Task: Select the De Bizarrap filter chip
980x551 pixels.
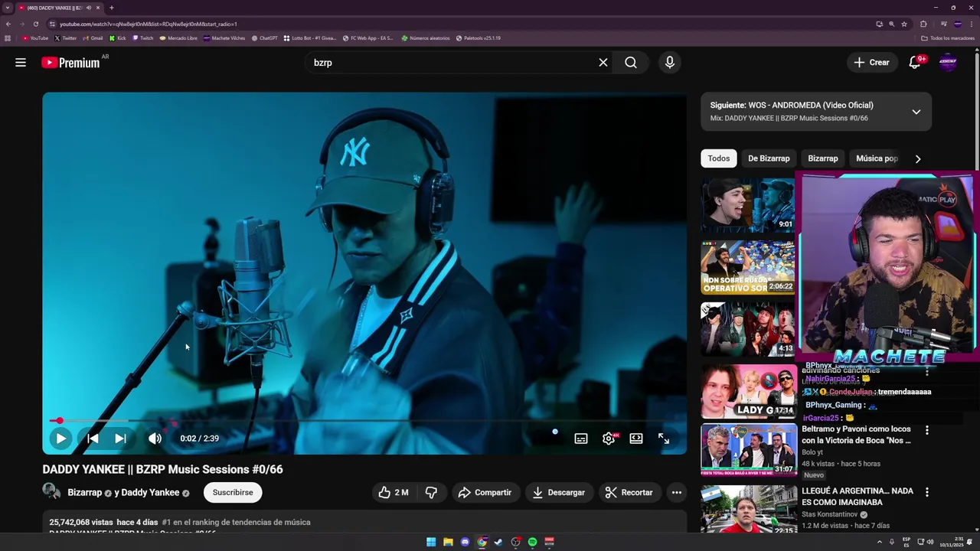Action: 769,158
